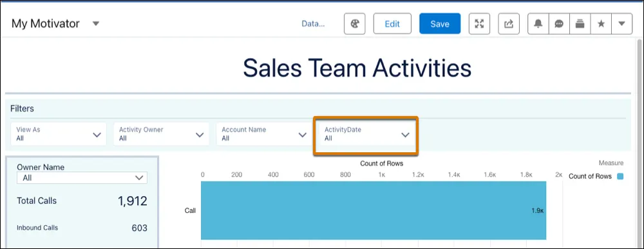Click the Total Calls label
The width and height of the screenshot is (644, 249).
tap(37, 201)
